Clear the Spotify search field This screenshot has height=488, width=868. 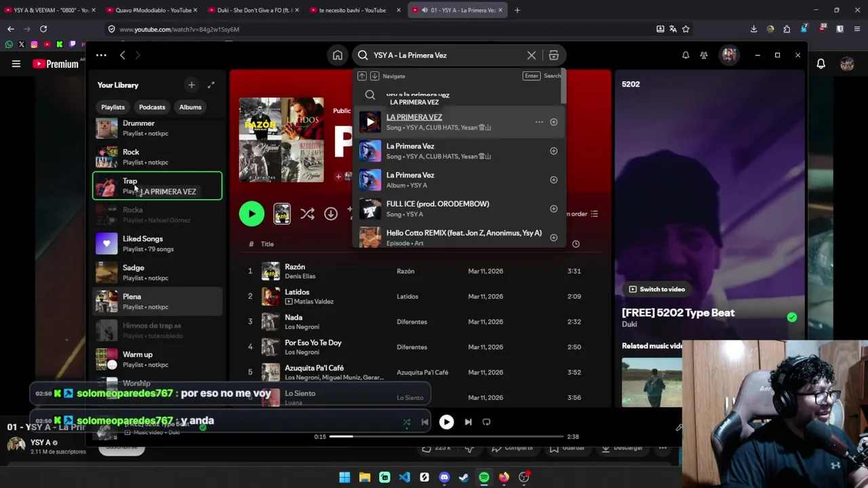pyautogui.click(x=532, y=56)
